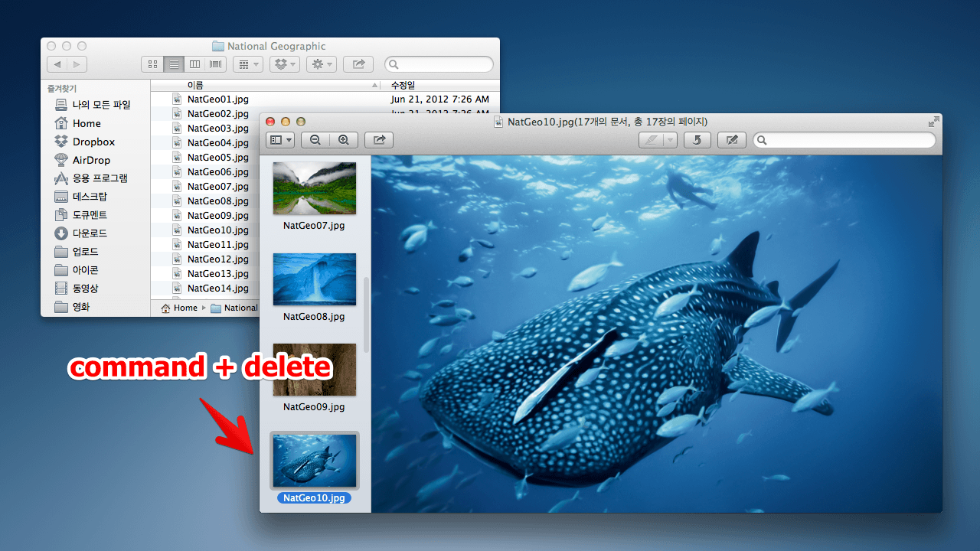Open AirDrop in Finder sidebar
This screenshot has height=551, width=980.
(x=83, y=160)
